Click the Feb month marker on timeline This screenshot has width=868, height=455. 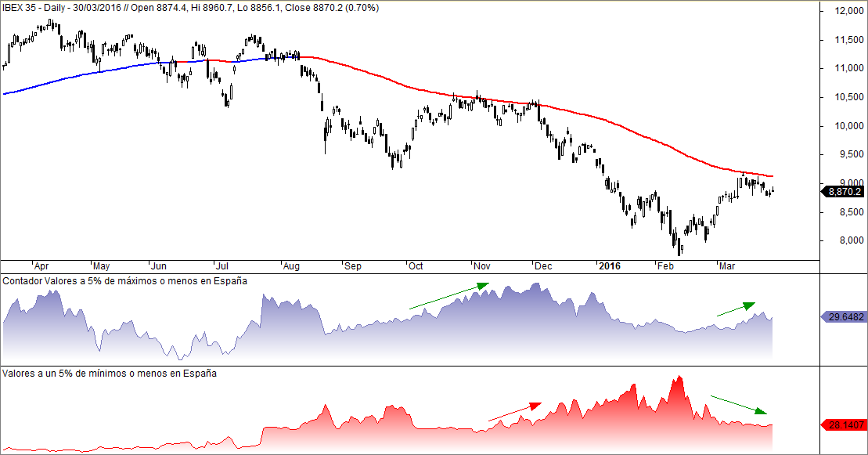pyautogui.click(x=665, y=266)
